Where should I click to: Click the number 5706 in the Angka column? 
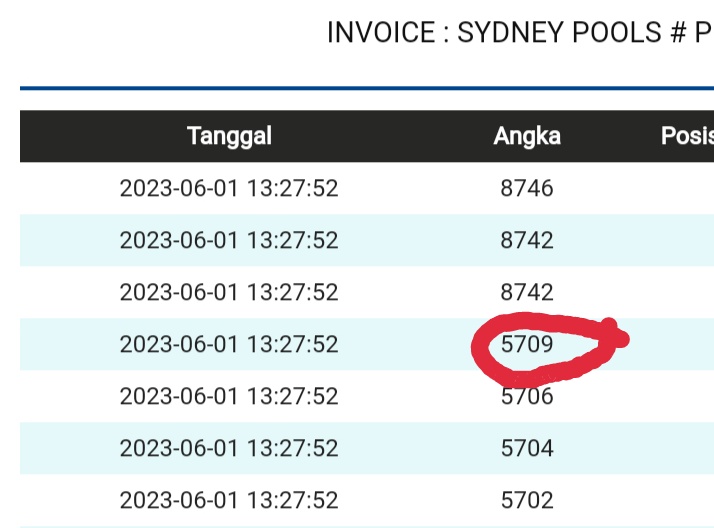coord(527,397)
